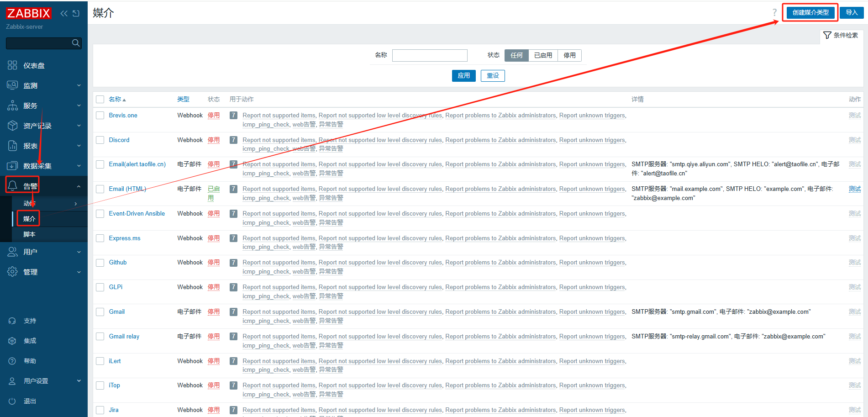
Task: Open the 脚本 submenu item
Action: 29,234
